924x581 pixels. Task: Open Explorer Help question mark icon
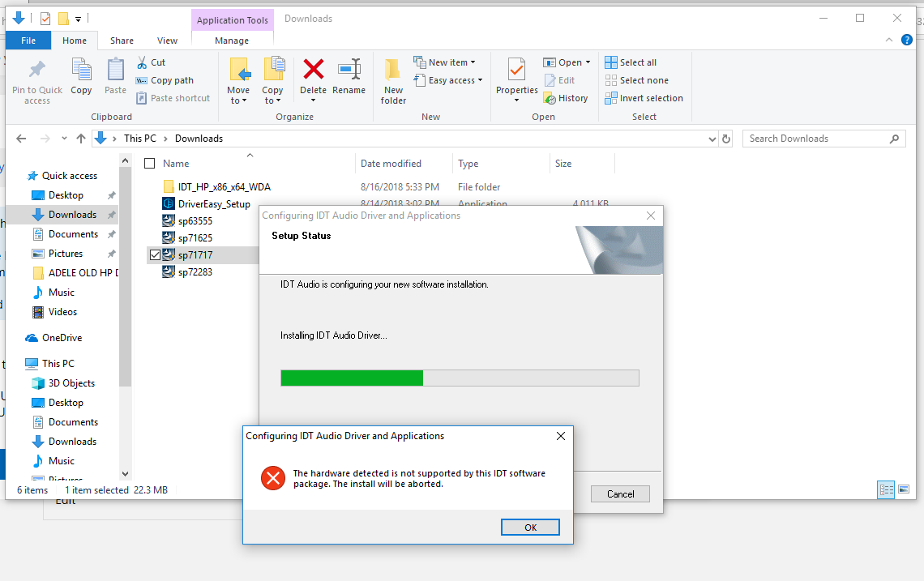pyautogui.click(x=907, y=40)
